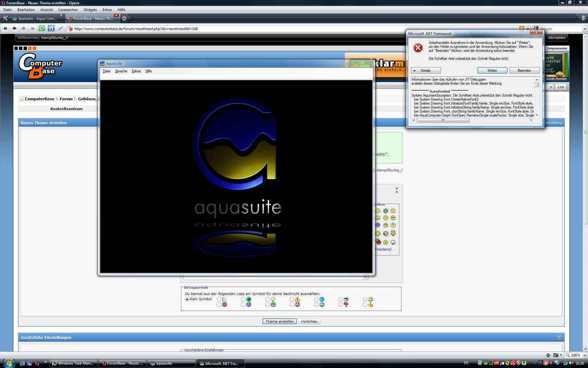Screen dimensions: 588x368
Task: Open the Extras menu in aquasuite
Action: pos(136,71)
